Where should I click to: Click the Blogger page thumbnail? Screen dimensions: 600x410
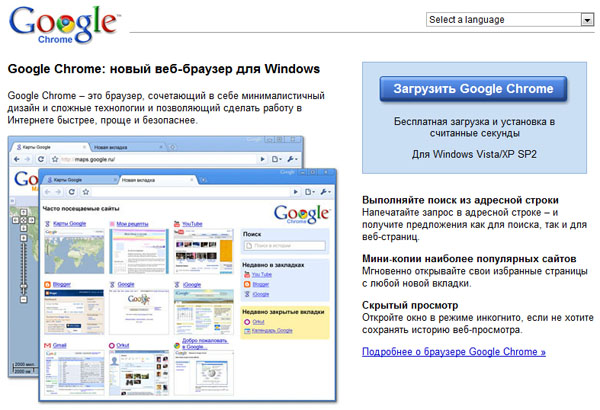tap(74, 312)
